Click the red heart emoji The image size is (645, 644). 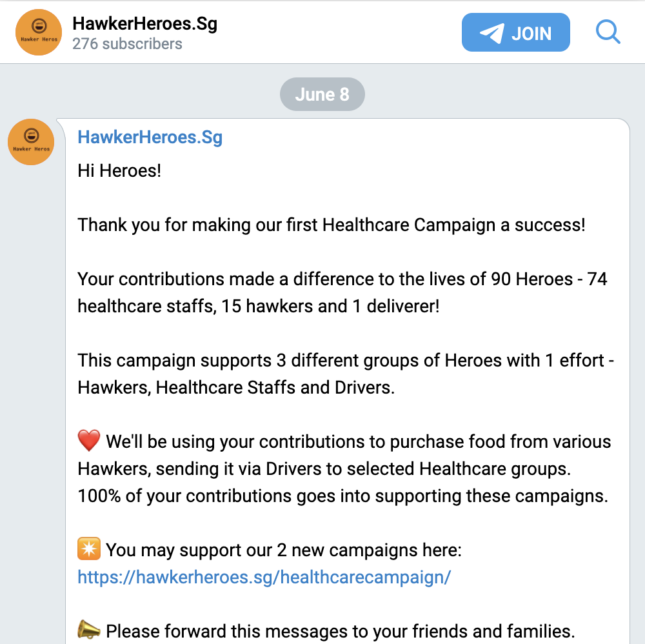(x=89, y=442)
